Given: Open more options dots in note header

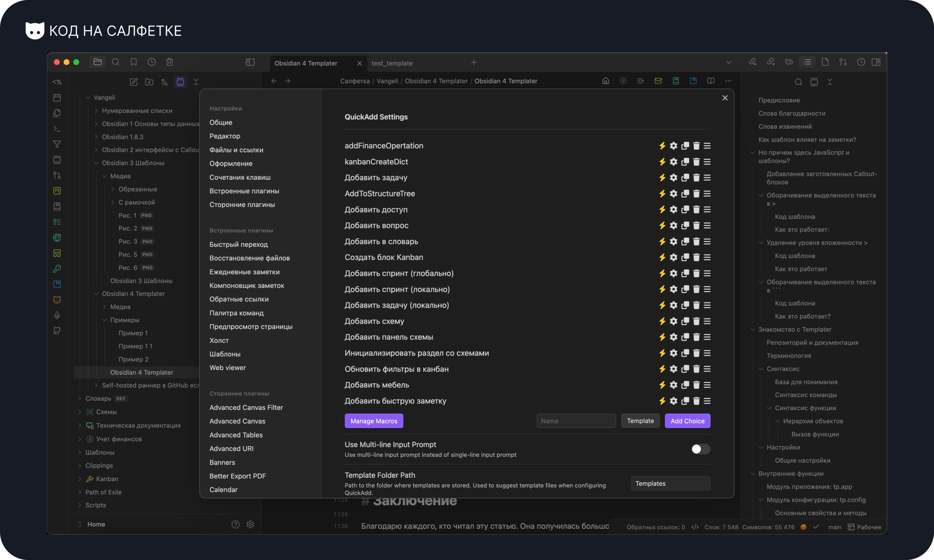Looking at the screenshot, I should pyautogui.click(x=728, y=81).
